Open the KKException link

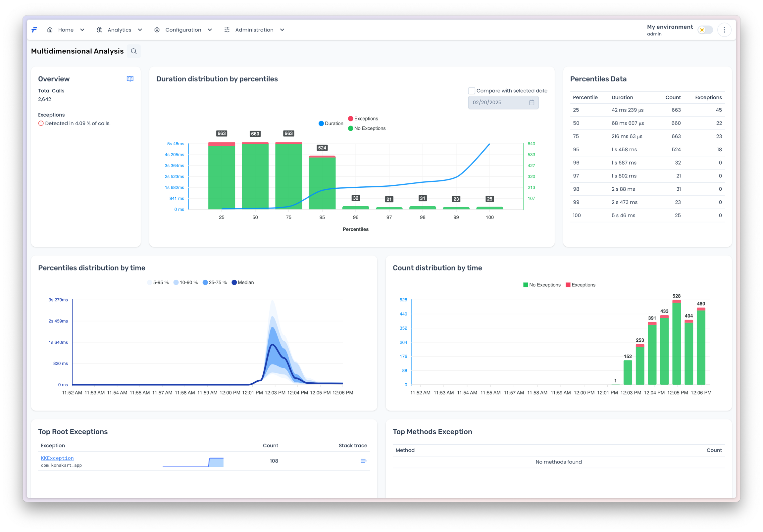pyautogui.click(x=57, y=458)
